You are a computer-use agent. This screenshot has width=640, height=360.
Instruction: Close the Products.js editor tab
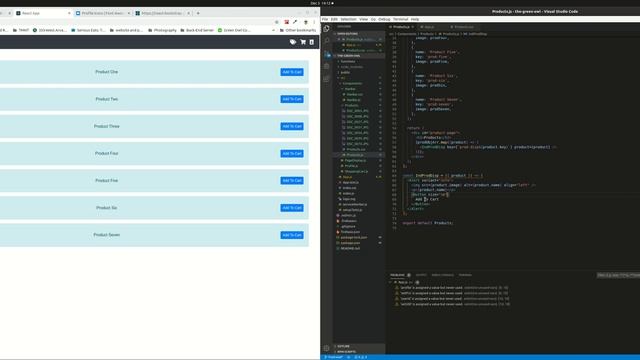[413, 27]
